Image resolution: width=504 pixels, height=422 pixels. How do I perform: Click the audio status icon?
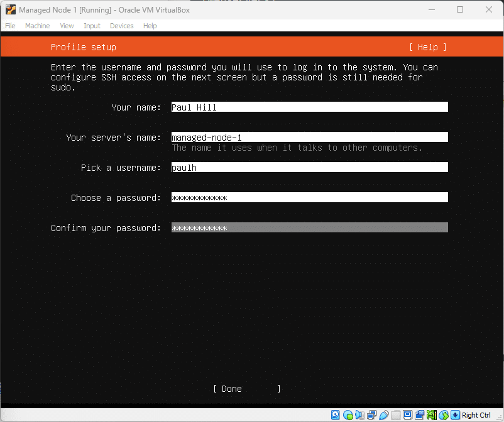pyautogui.click(x=359, y=415)
